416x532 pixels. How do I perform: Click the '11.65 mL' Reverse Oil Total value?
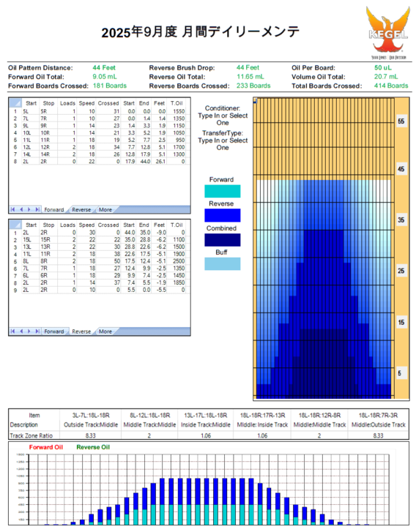(250, 77)
